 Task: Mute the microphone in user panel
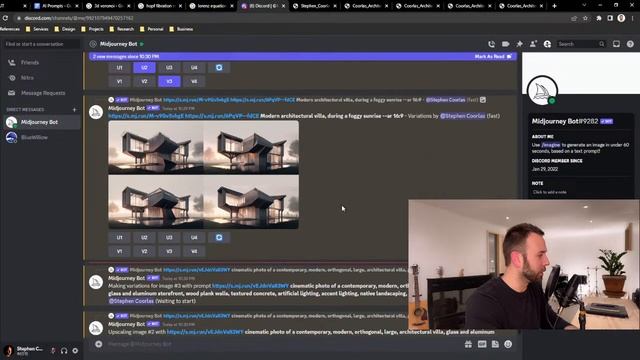point(53,351)
